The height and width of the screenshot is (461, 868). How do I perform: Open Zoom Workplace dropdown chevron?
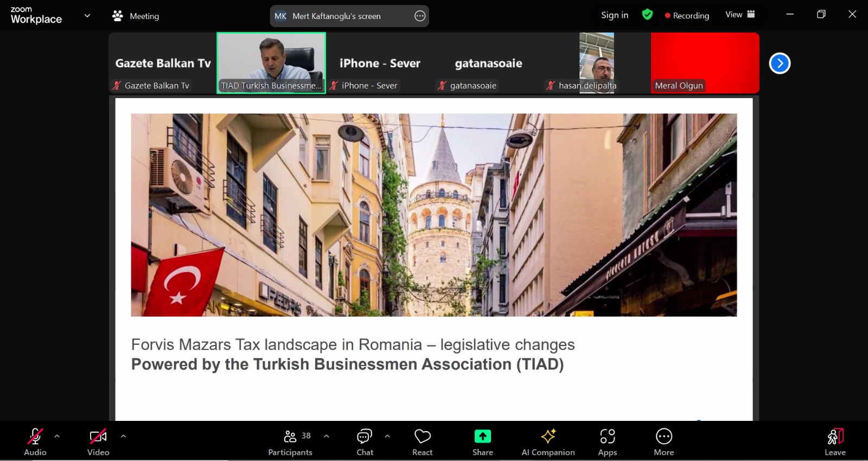pos(87,16)
